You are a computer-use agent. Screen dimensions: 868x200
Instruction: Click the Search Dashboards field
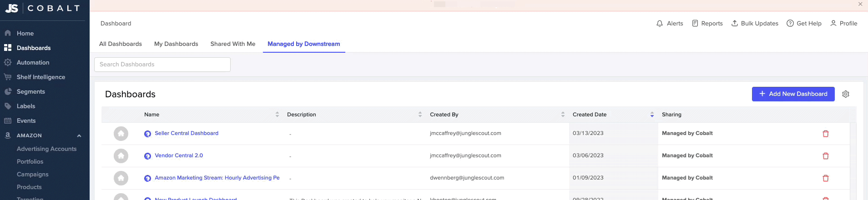(x=162, y=64)
